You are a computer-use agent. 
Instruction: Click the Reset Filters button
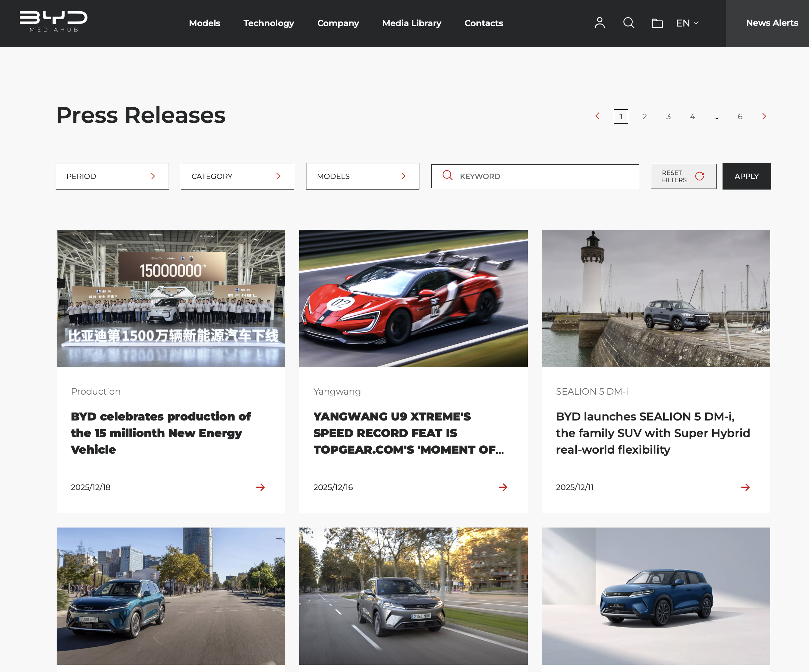[683, 176]
